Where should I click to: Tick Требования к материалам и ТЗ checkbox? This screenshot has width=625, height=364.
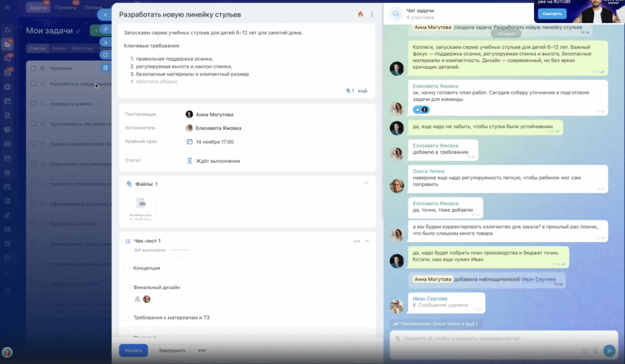coord(127,317)
